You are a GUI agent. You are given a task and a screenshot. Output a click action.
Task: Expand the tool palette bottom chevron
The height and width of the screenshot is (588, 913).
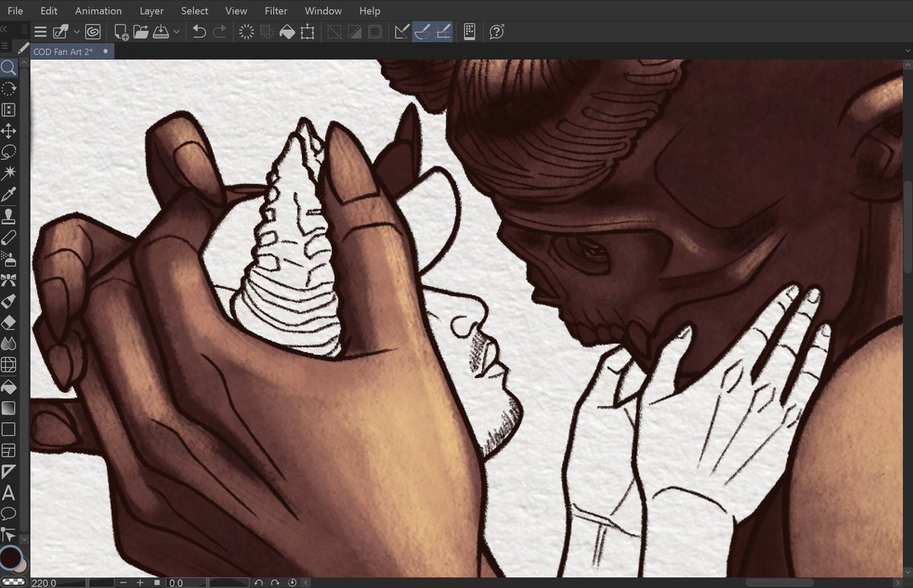point(24,538)
